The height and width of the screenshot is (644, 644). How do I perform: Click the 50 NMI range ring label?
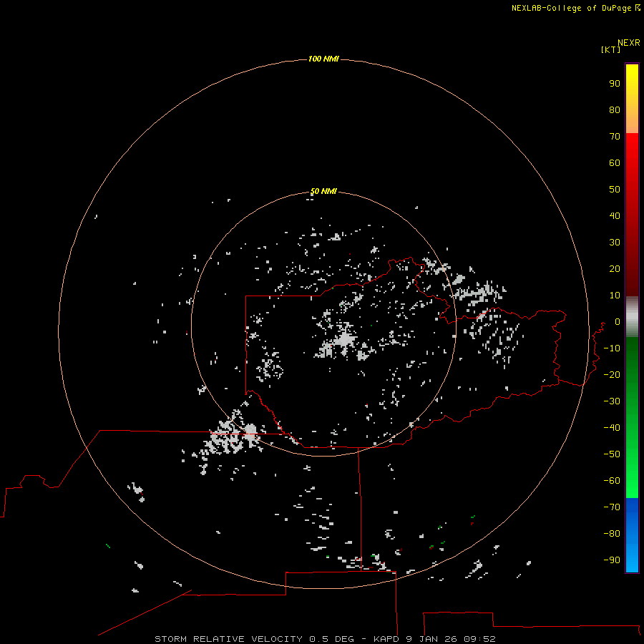[323, 191]
